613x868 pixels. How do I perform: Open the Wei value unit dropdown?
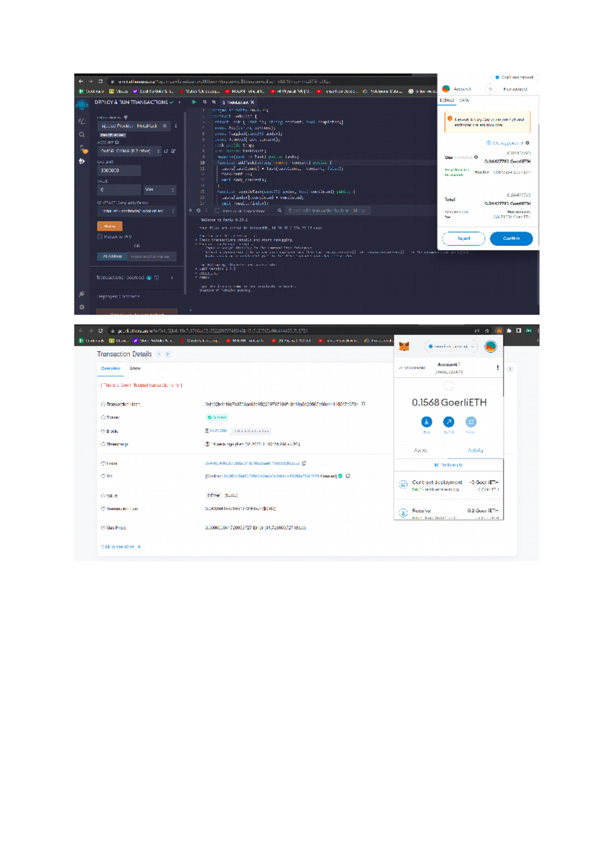click(x=159, y=190)
